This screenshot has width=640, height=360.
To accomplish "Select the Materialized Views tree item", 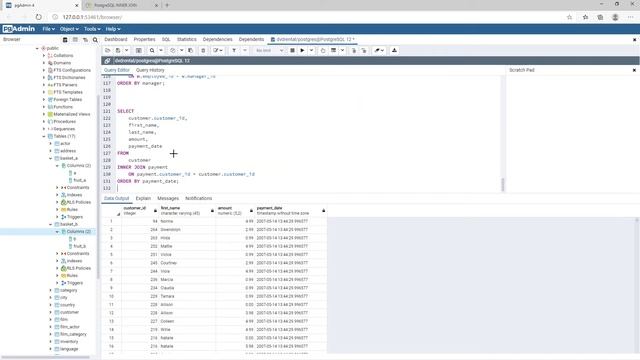I will pos(71,114).
